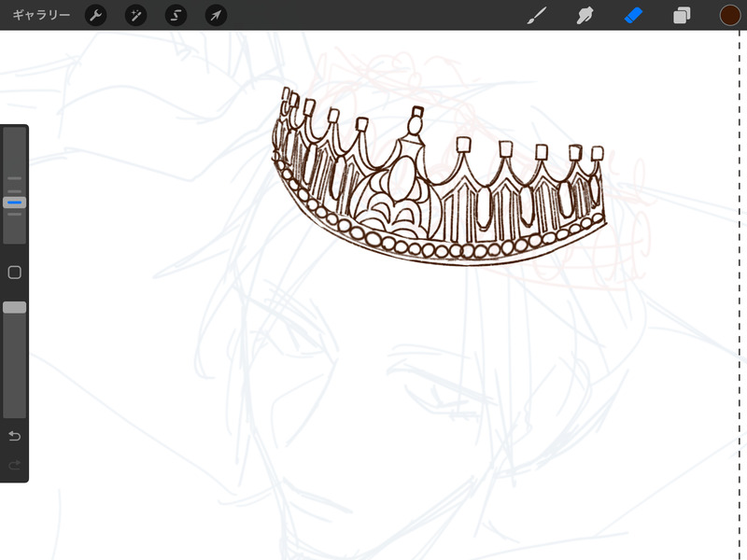This screenshot has width=747, height=560.
Task: Redo the last undone stroke
Action: (x=14, y=464)
